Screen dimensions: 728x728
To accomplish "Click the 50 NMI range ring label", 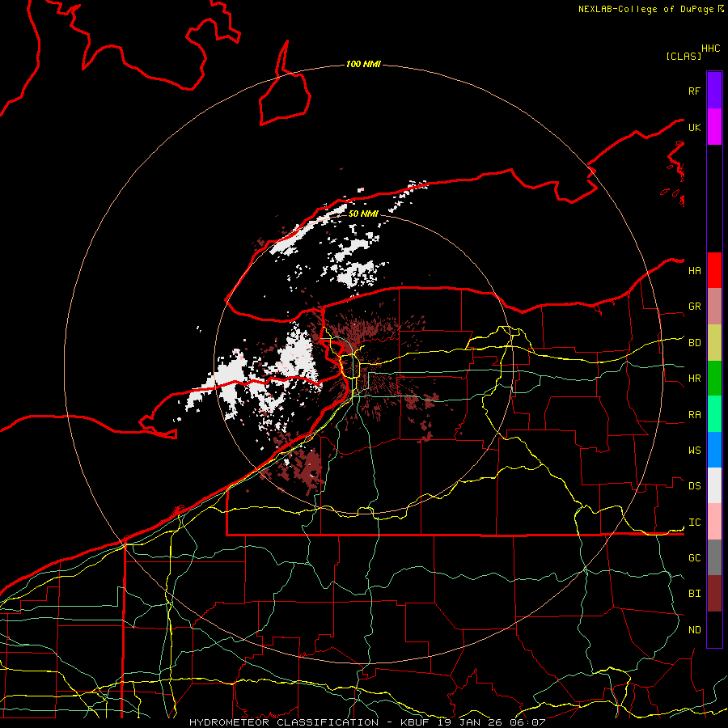I will [363, 214].
